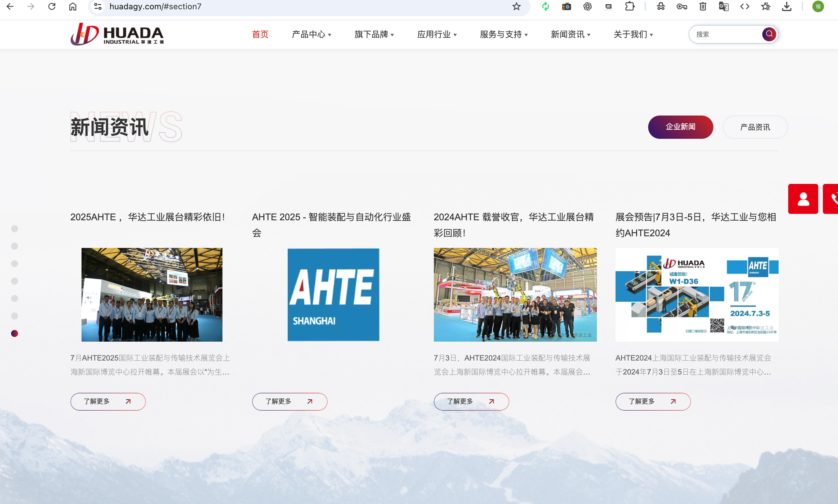Reload the page with the refresh icon
The width and height of the screenshot is (838, 504).
(52, 6)
